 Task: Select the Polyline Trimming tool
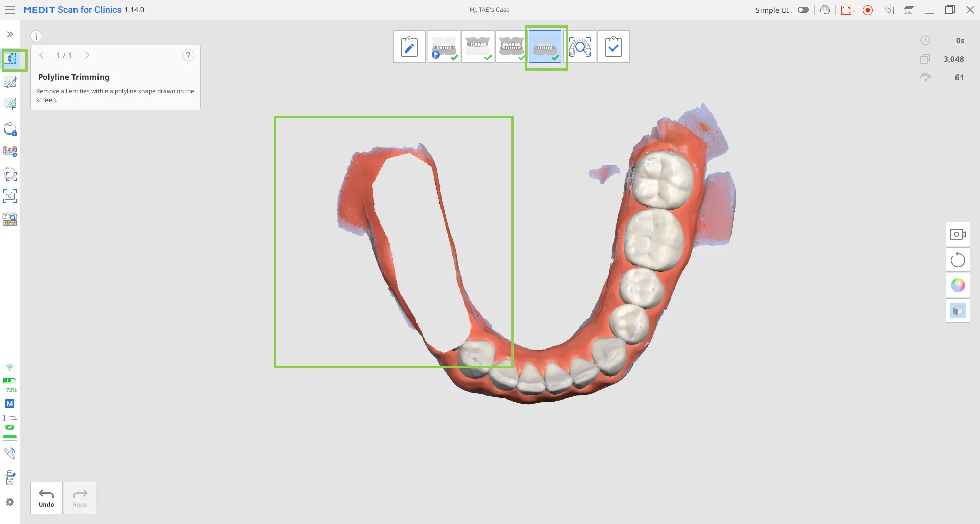click(11, 60)
